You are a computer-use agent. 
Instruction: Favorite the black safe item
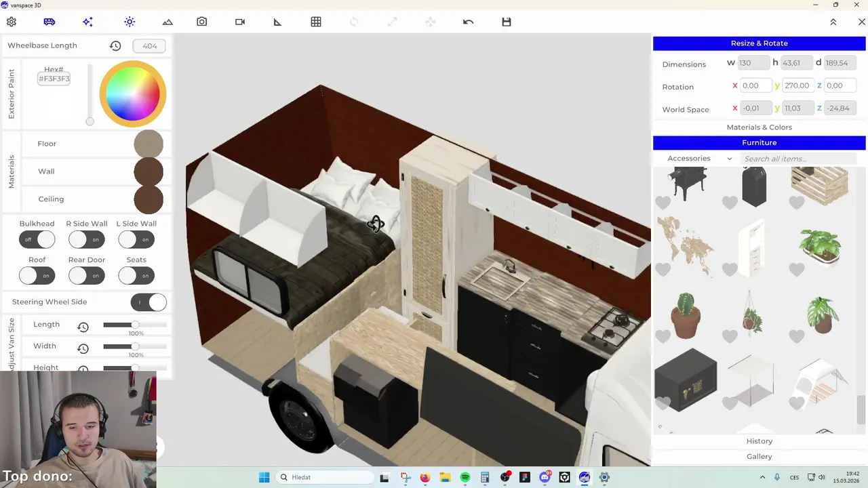pos(663,403)
